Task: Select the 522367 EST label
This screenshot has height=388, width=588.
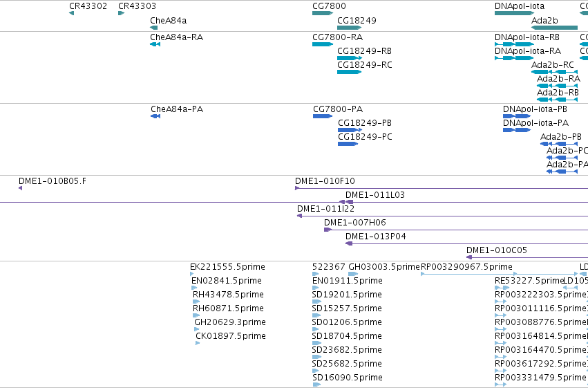Action: coord(328,267)
